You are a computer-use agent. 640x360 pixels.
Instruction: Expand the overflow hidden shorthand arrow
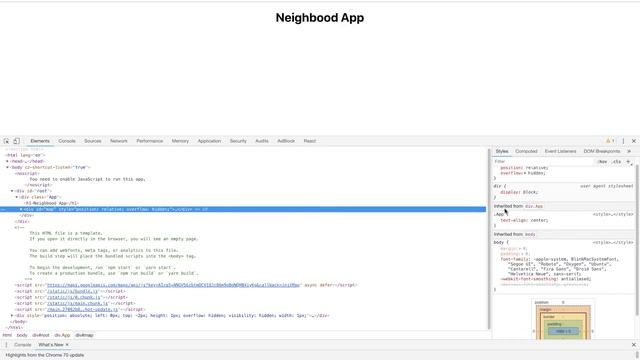(x=525, y=173)
